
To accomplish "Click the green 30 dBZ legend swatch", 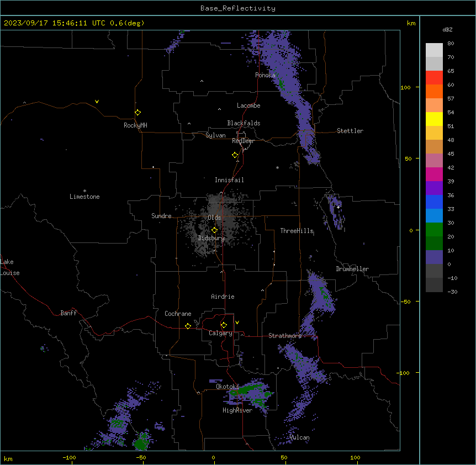I will click(434, 230).
